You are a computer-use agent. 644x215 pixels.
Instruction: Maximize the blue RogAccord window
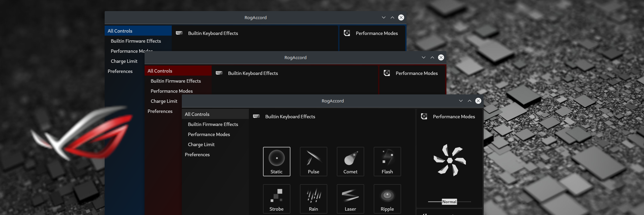(x=392, y=17)
